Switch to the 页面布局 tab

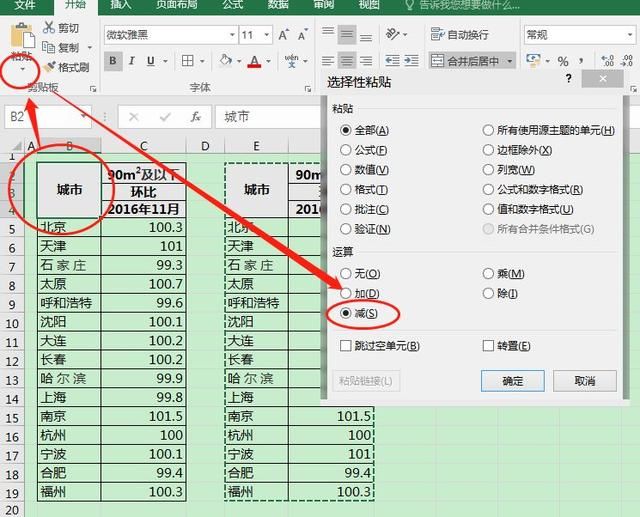tap(177, 5)
